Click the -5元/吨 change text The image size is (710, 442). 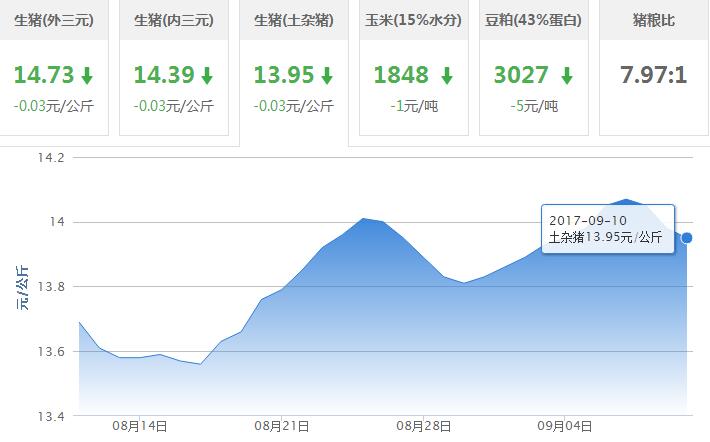point(534,105)
